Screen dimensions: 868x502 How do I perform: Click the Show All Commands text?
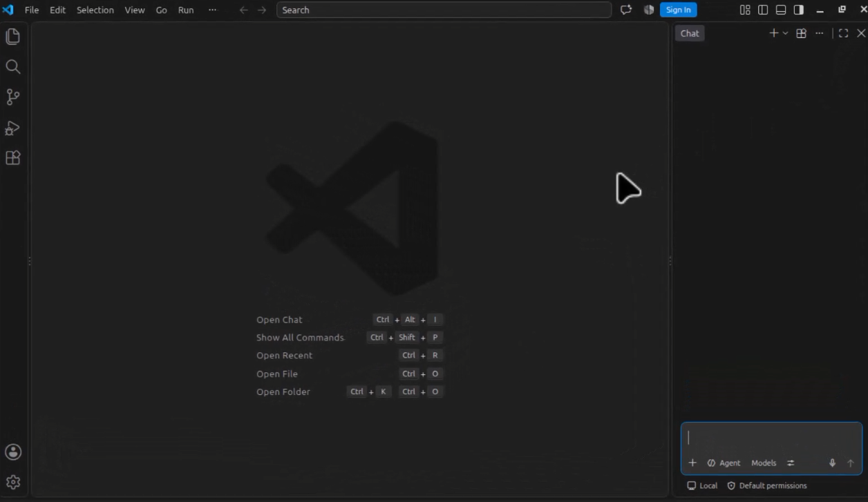point(300,338)
